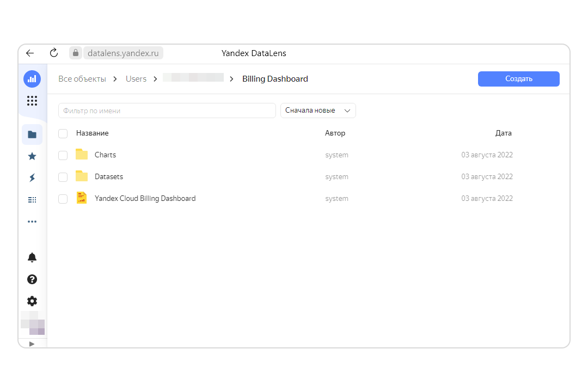Click the Datasets folder icon

(x=81, y=176)
